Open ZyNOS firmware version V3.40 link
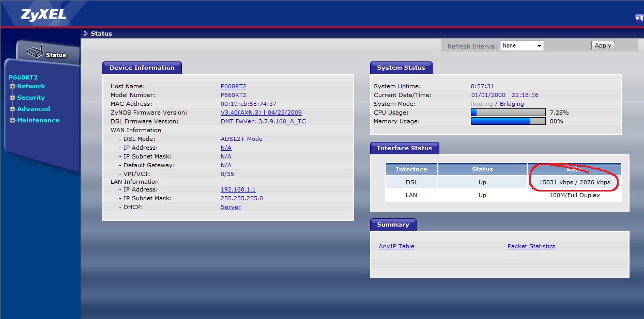 click(261, 113)
